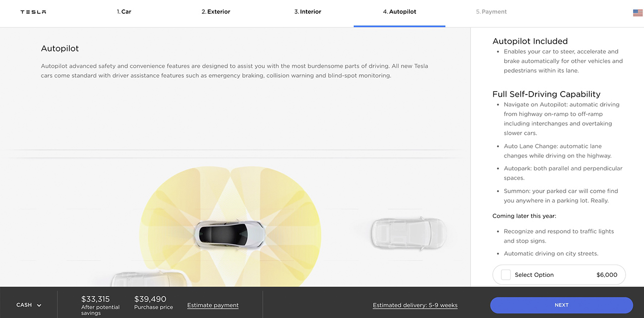The width and height of the screenshot is (644, 318).
Task: Open the US flag region selector
Action: [x=638, y=13]
